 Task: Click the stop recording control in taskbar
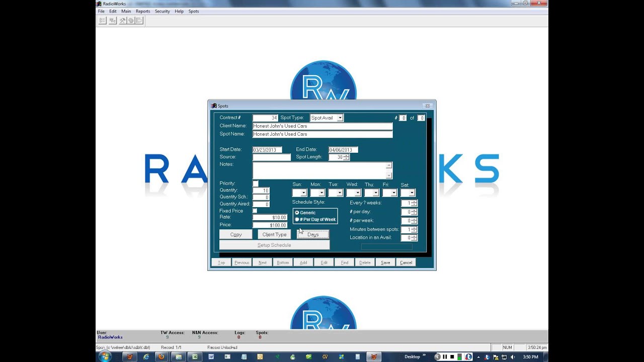[x=453, y=356]
